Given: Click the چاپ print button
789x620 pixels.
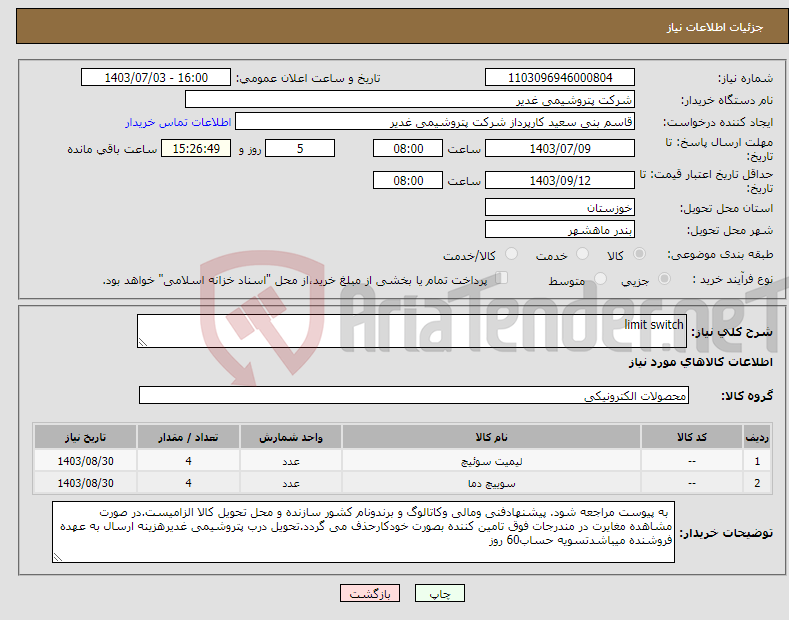Looking at the screenshot, I should (439, 594).
